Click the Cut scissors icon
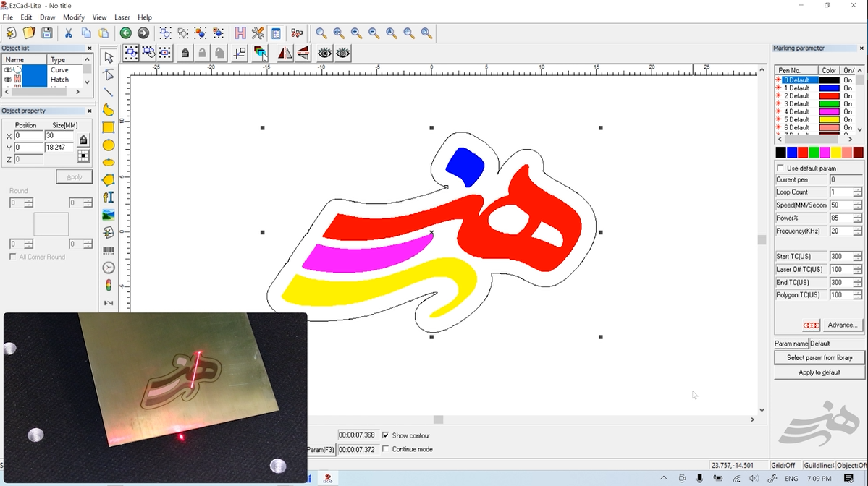 [x=68, y=33]
